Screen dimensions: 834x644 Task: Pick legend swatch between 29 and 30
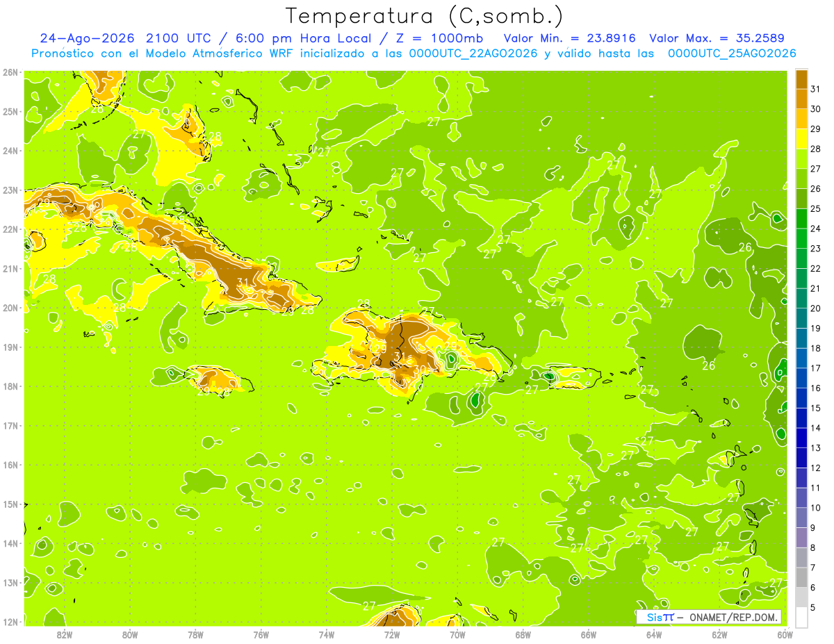pos(801,119)
